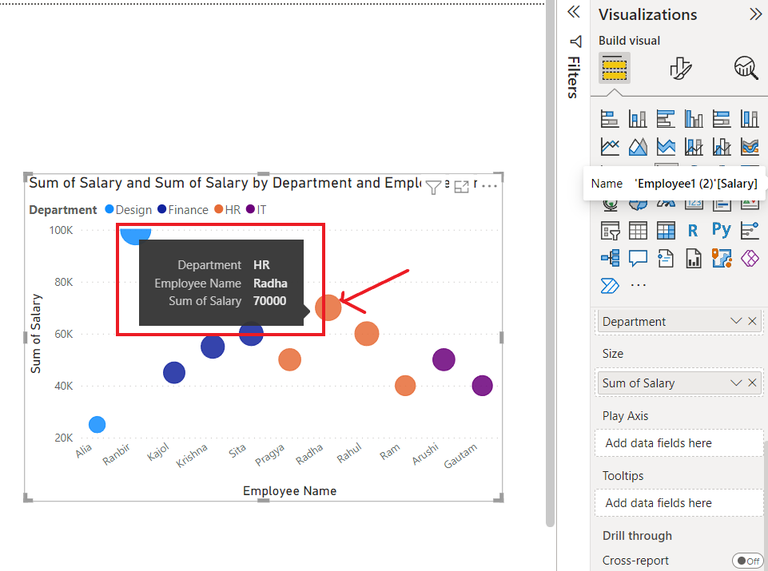Open Focus mode on the chart
Viewport: 768px width, 571px height.
461,187
